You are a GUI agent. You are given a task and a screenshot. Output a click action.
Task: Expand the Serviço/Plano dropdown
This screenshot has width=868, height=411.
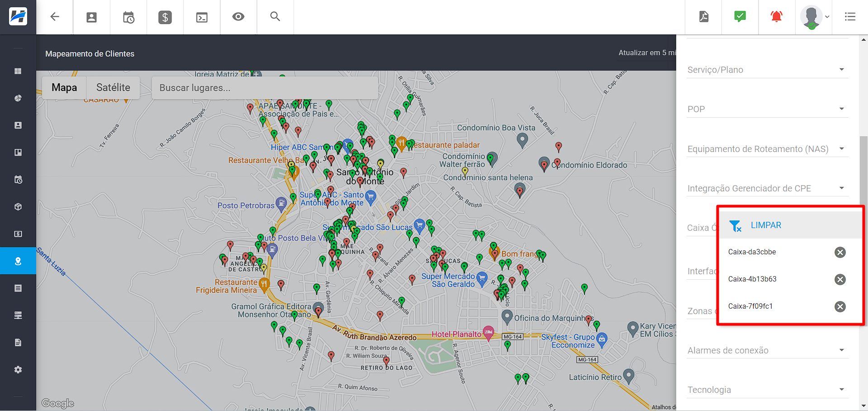click(x=767, y=70)
